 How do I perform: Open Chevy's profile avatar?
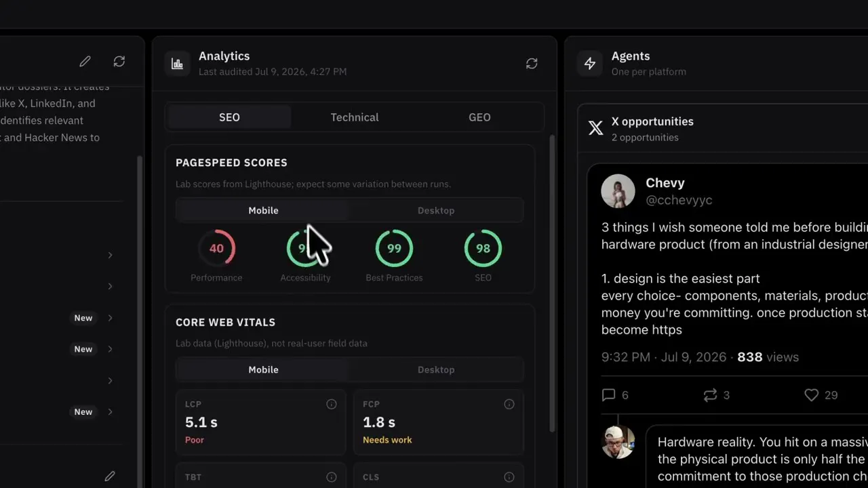pyautogui.click(x=618, y=191)
